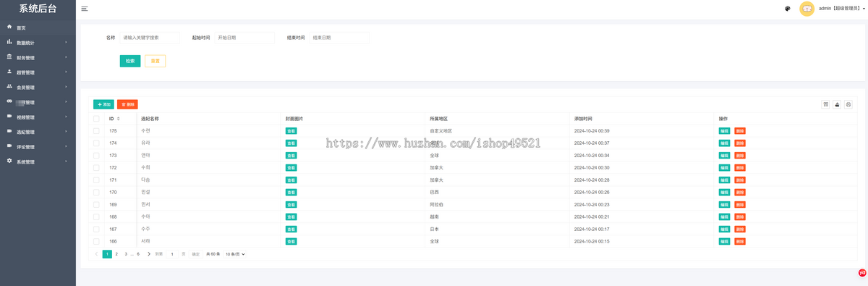Open the 首页 home menu item
The height and width of the screenshot is (286, 868).
tap(38, 28)
